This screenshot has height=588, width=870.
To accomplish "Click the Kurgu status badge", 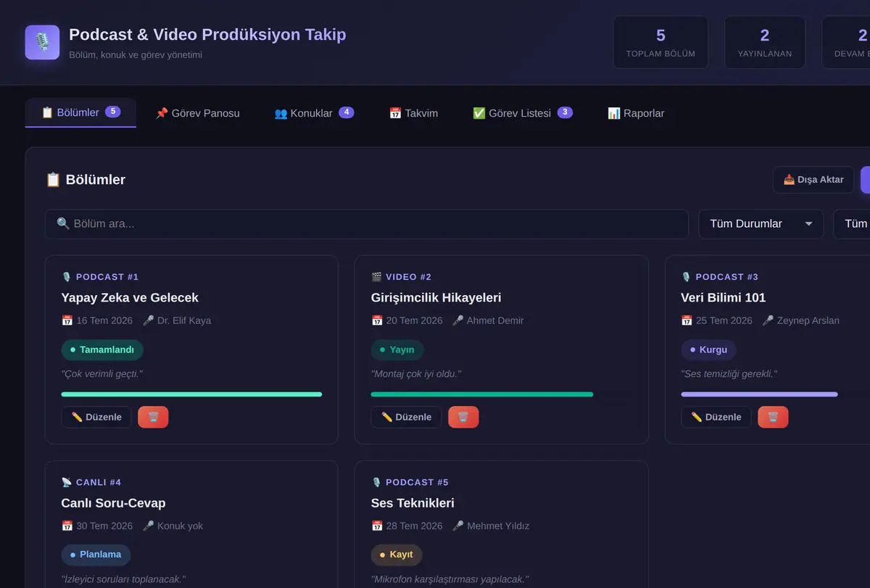I will [x=708, y=349].
